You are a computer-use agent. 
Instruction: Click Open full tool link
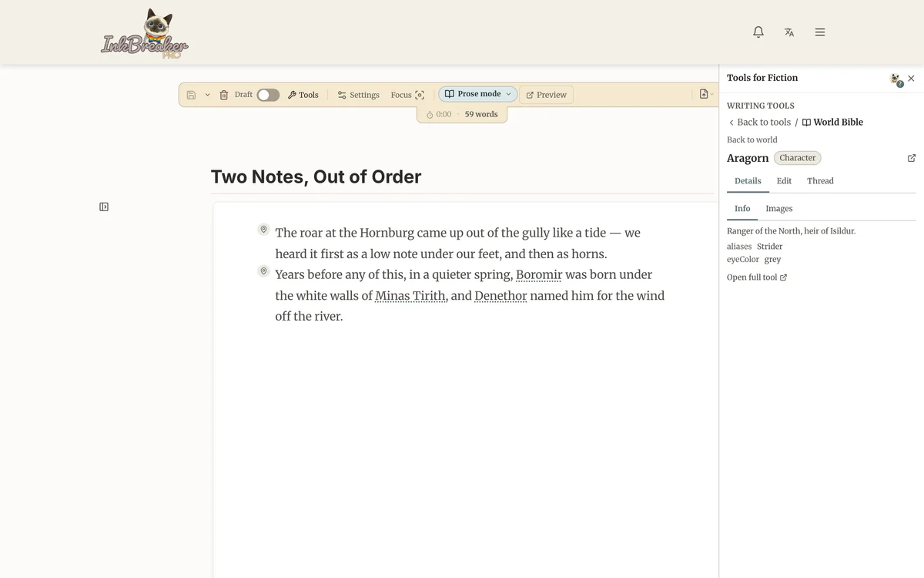(757, 277)
